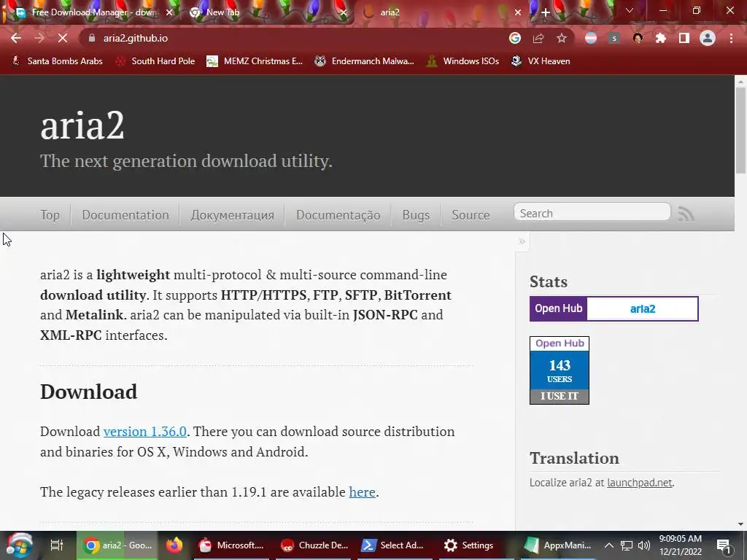The width and height of the screenshot is (747, 560).
Task: Click the face avatar extension icon
Action: [x=638, y=38]
